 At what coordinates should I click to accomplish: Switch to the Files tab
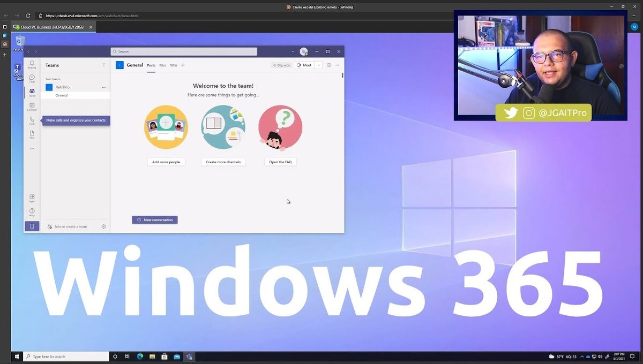163,65
